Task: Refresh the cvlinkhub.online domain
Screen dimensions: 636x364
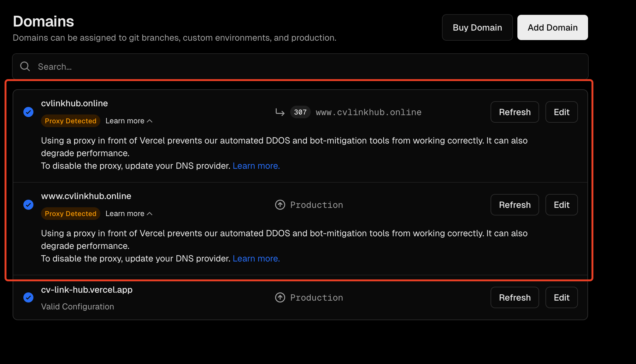Action: (x=515, y=112)
